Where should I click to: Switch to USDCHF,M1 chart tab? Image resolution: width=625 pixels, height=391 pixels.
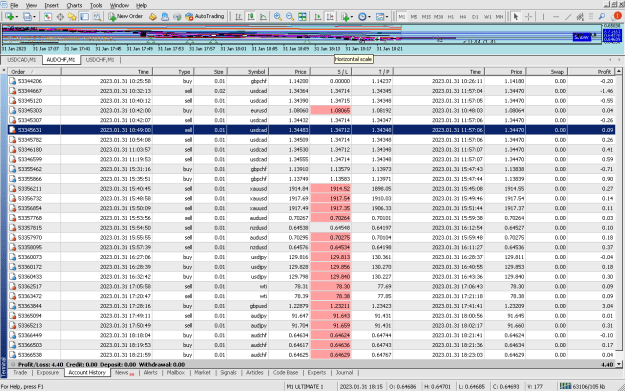[x=100, y=60]
